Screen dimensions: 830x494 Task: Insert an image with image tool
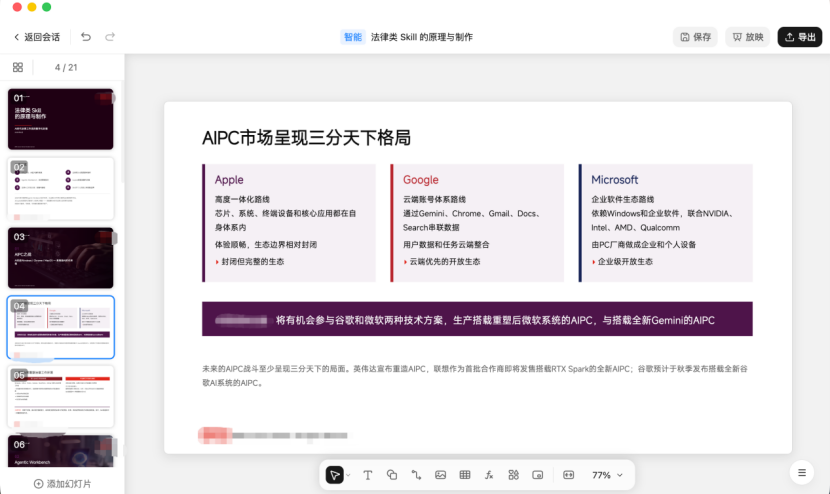pyautogui.click(x=440, y=475)
